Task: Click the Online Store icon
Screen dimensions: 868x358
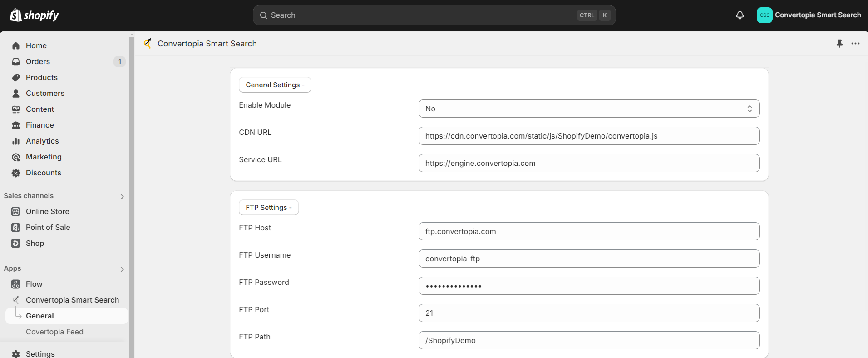Action: (16, 211)
